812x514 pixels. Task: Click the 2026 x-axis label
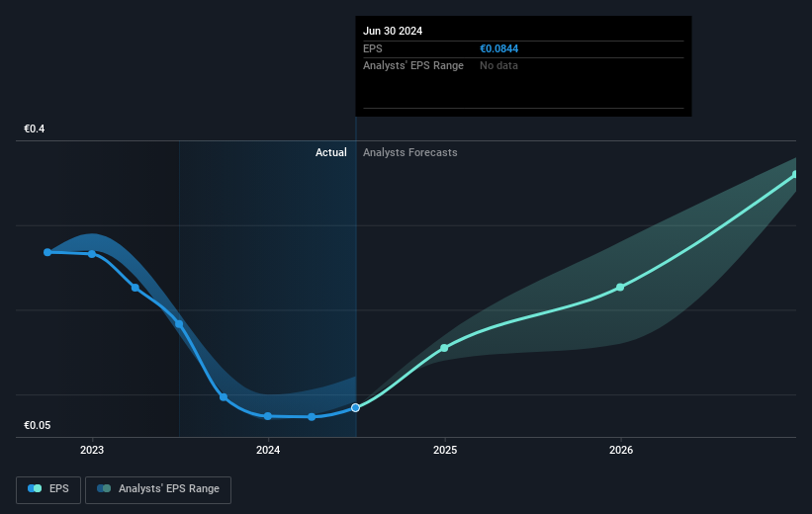pyautogui.click(x=621, y=450)
